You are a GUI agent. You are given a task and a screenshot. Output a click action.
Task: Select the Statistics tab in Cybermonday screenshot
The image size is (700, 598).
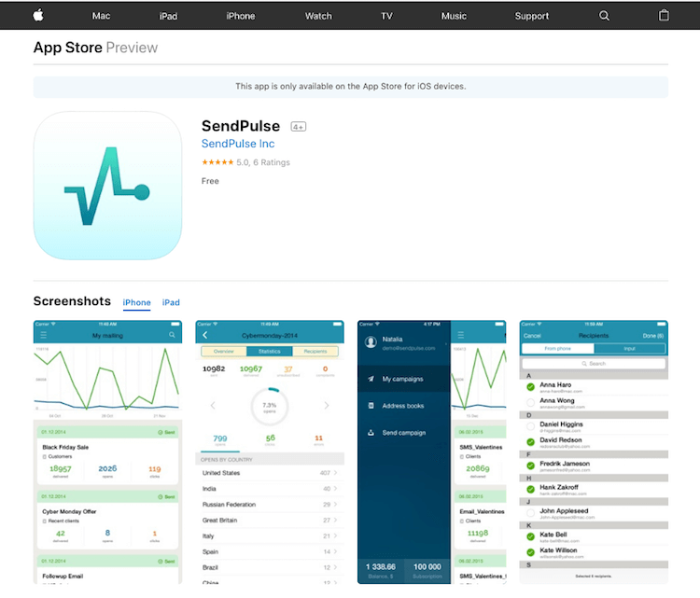pos(270,351)
